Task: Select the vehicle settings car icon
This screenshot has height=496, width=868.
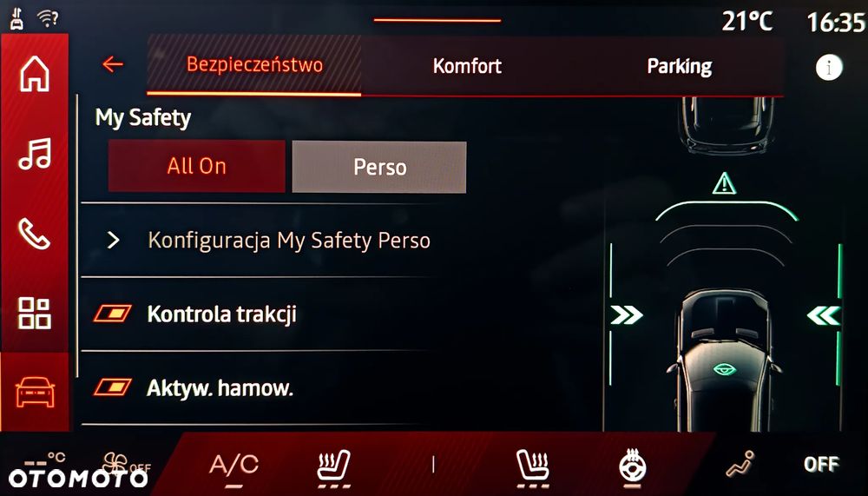Action: 35,392
